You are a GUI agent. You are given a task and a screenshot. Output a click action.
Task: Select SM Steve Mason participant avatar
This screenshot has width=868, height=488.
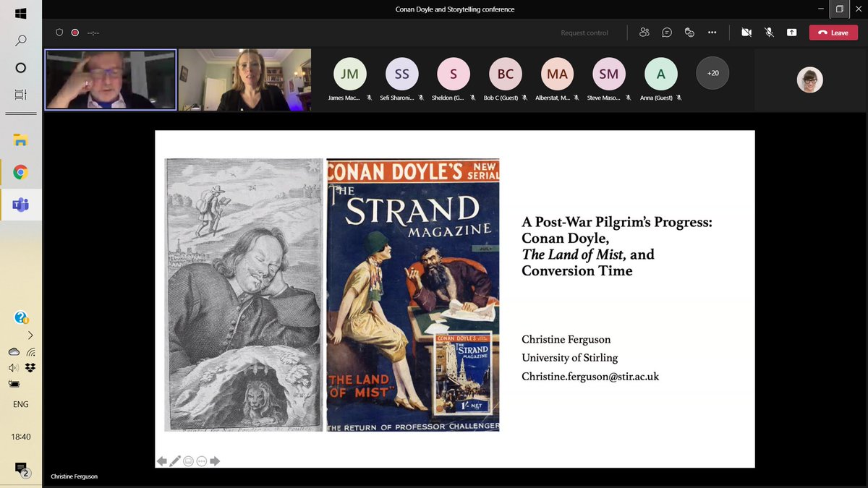pyautogui.click(x=609, y=74)
